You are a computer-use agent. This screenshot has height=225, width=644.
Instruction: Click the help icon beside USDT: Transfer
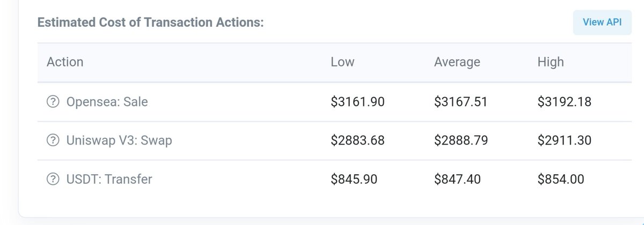pyautogui.click(x=53, y=179)
